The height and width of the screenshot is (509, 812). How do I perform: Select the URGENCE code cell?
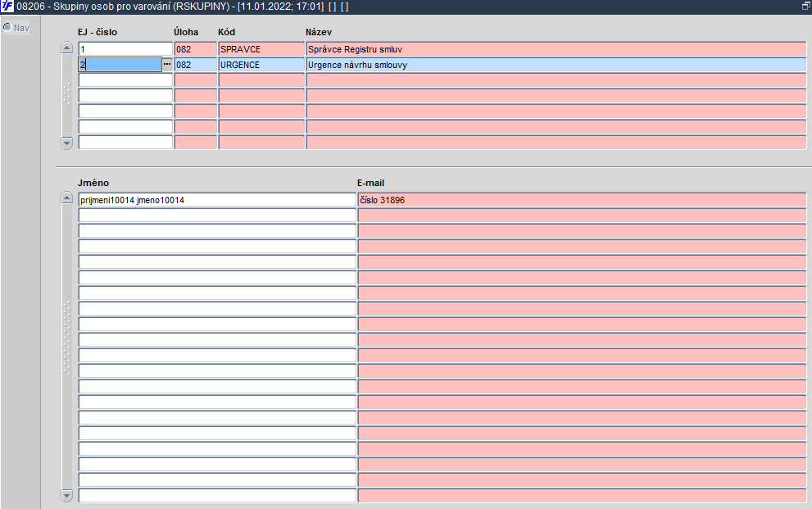click(261, 65)
